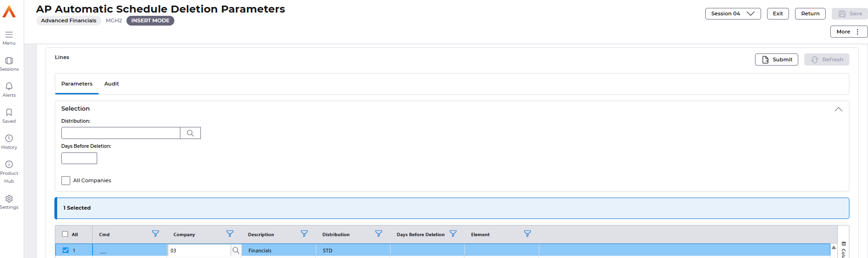This screenshot has width=868, height=258.
Task: Click the 1 Selected banner text
Action: [77, 208]
